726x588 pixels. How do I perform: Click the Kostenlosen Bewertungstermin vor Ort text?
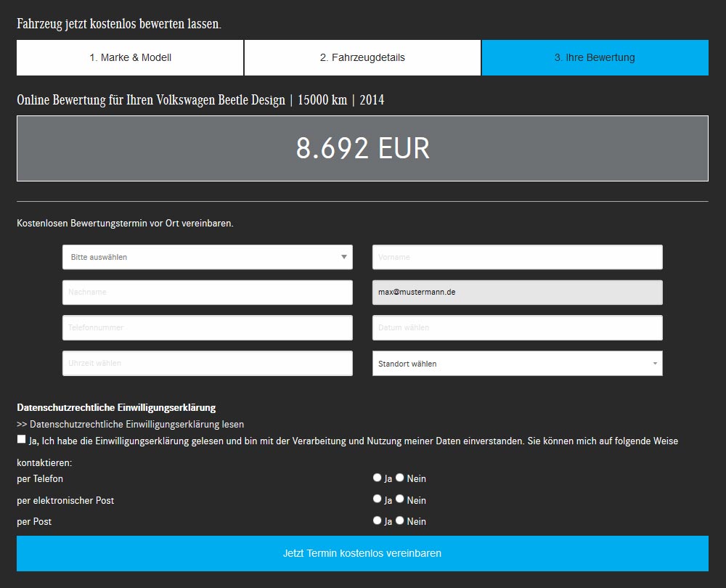pyautogui.click(x=125, y=223)
